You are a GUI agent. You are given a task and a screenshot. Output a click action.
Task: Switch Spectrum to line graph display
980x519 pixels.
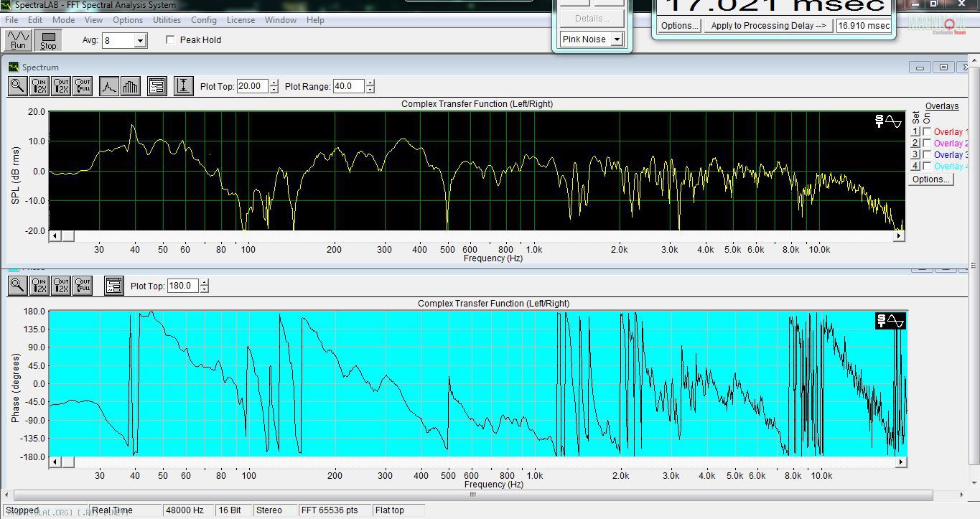click(x=108, y=86)
